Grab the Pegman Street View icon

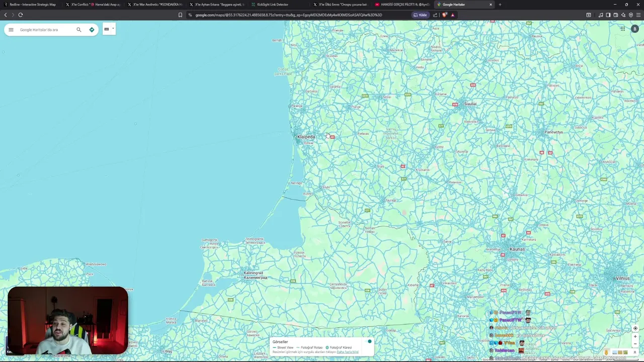[606, 352]
